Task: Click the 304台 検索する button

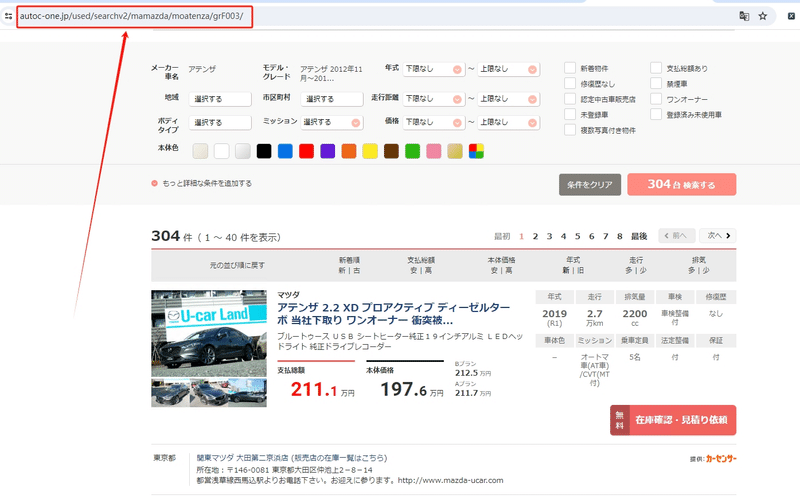Action: [x=682, y=184]
